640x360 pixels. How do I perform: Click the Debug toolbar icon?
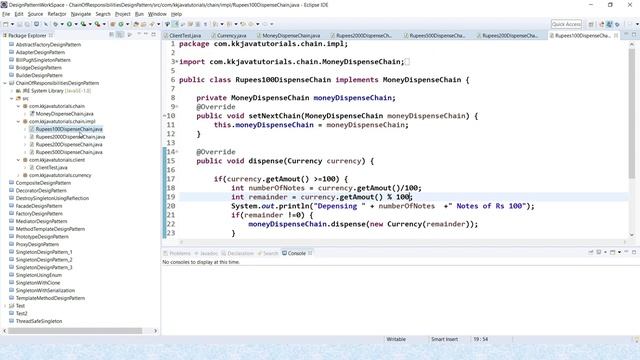[x=56, y=24]
